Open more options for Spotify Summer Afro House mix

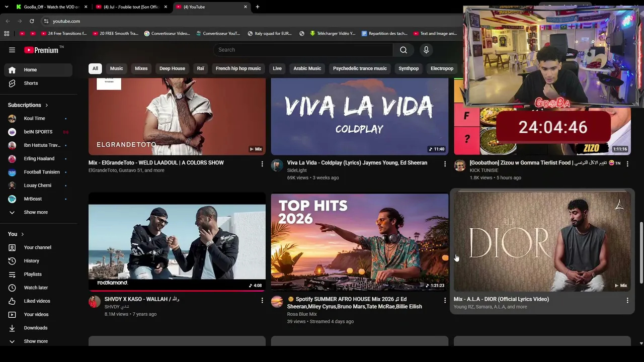(x=445, y=300)
